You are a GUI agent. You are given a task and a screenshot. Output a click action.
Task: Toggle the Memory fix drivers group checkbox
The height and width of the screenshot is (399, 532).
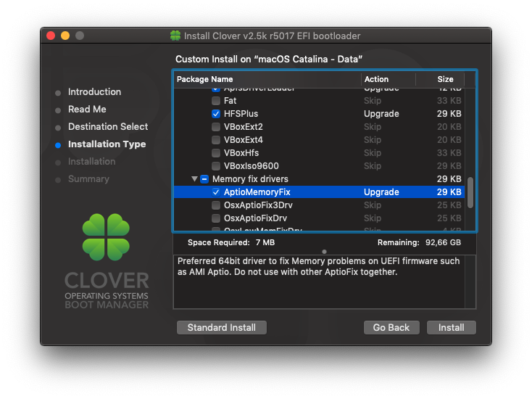pos(204,179)
